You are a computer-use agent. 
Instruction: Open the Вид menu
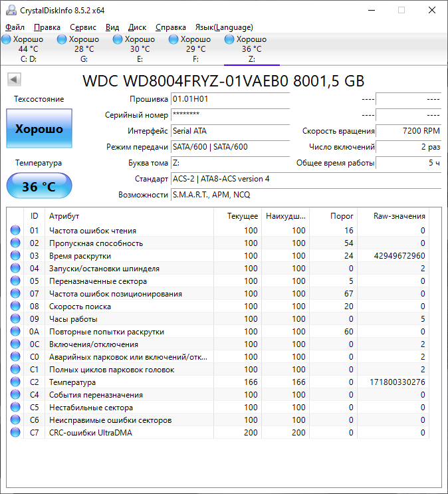[x=112, y=27]
